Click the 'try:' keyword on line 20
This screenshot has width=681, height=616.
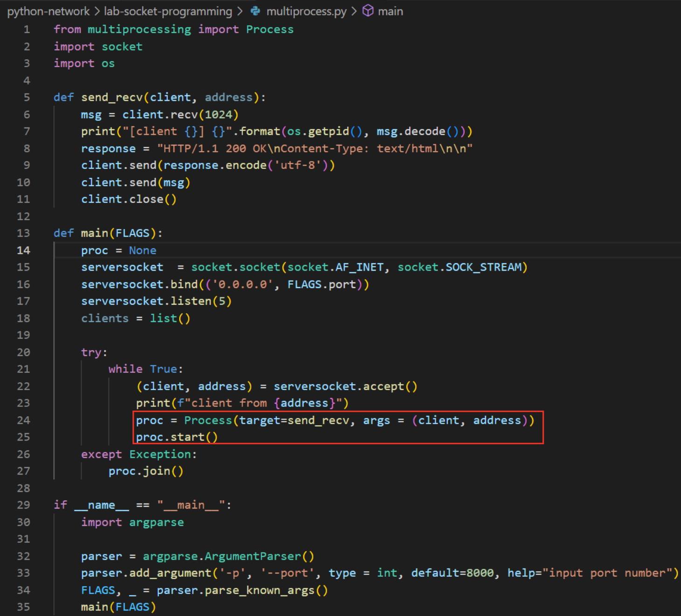pos(94,353)
